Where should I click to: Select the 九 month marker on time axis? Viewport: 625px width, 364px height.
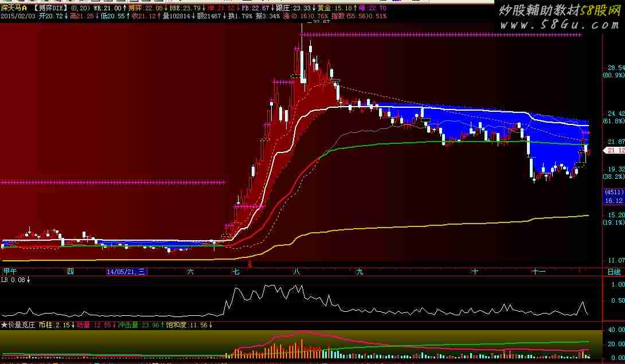pos(360,272)
